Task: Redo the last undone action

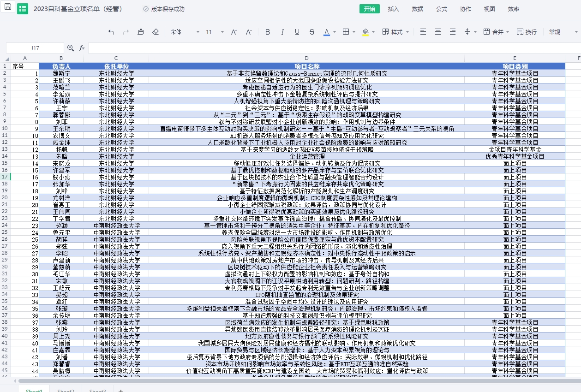Action: pos(126,32)
